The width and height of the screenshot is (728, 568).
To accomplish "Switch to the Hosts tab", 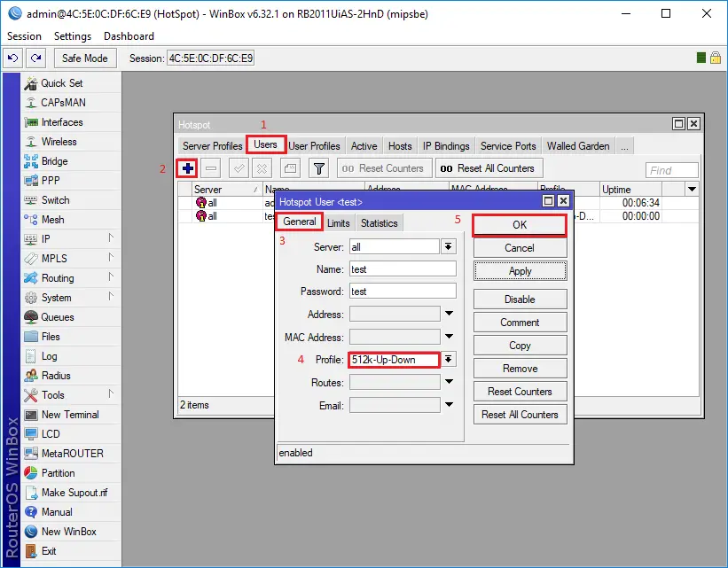I will pyautogui.click(x=400, y=146).
